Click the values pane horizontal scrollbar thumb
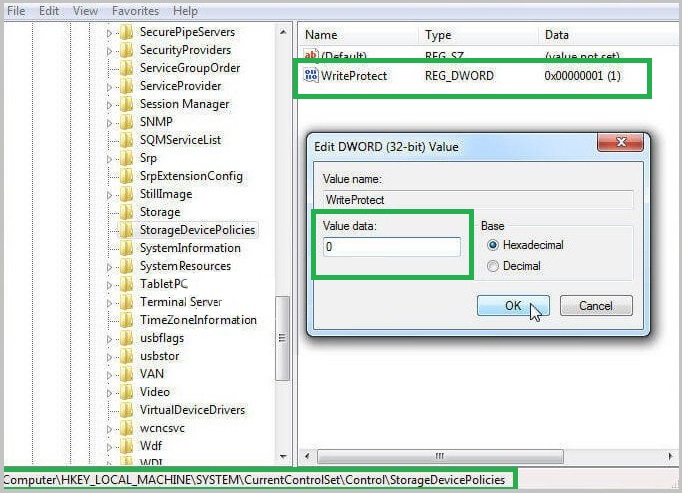Image resolution: width=682 pixels, height=493 pixels. pos(440,456)
